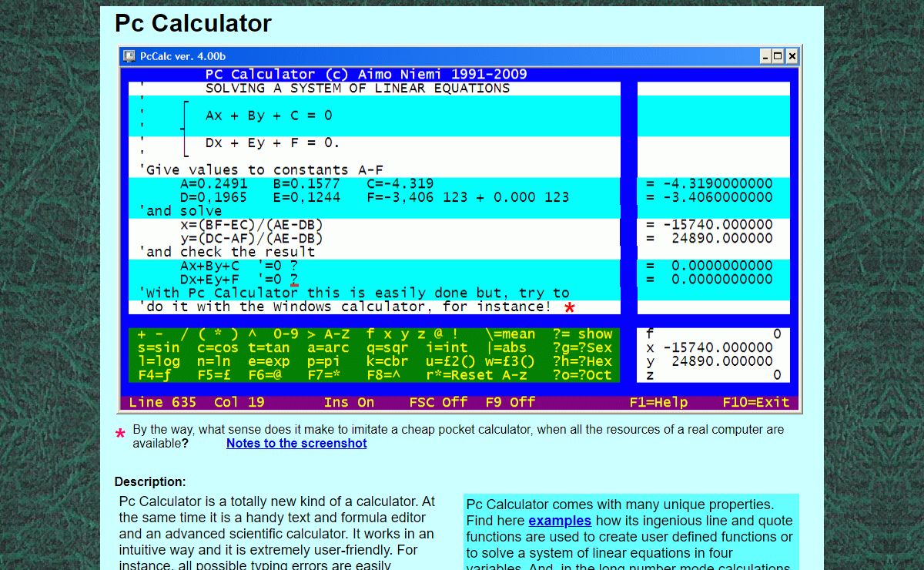Click the formula "y=(DC-AF)/(AE-DB)"

252,239
